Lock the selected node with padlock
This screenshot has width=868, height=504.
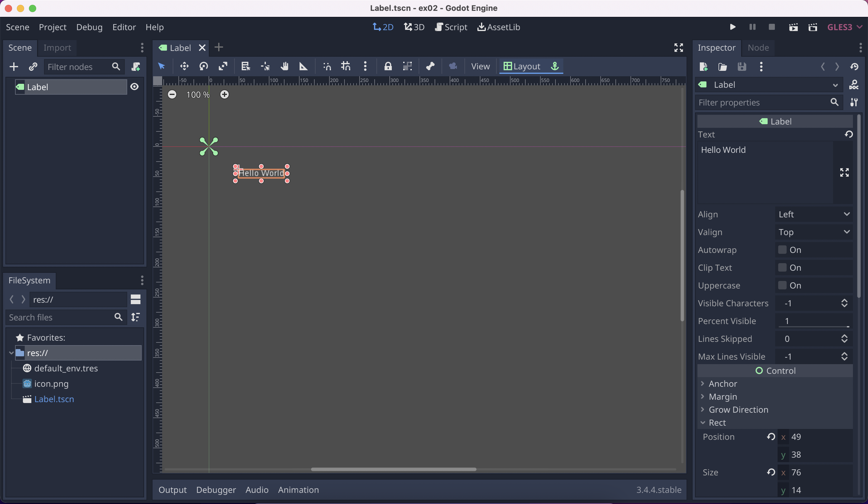point(388,66)
